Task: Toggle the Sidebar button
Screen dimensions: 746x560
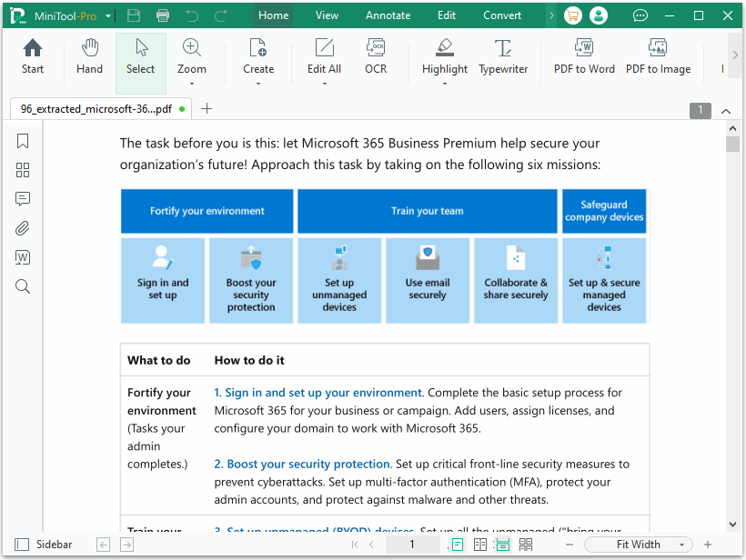Action: 44,545
